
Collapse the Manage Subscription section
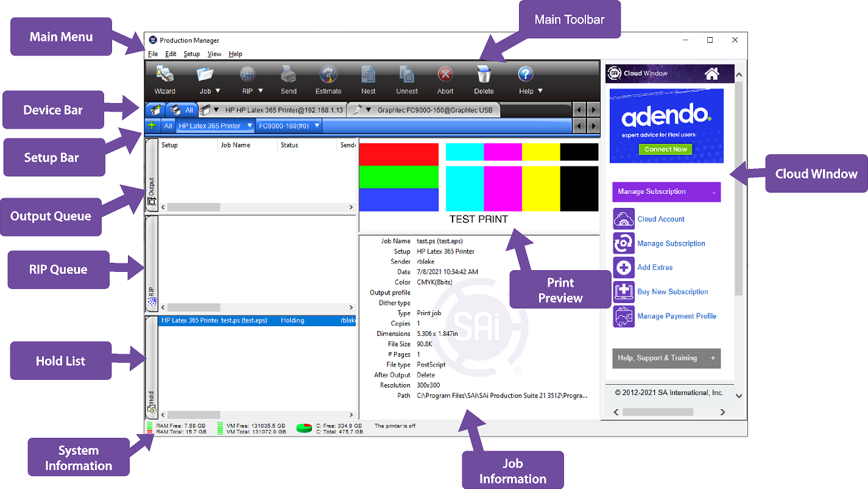coord(714,192)
